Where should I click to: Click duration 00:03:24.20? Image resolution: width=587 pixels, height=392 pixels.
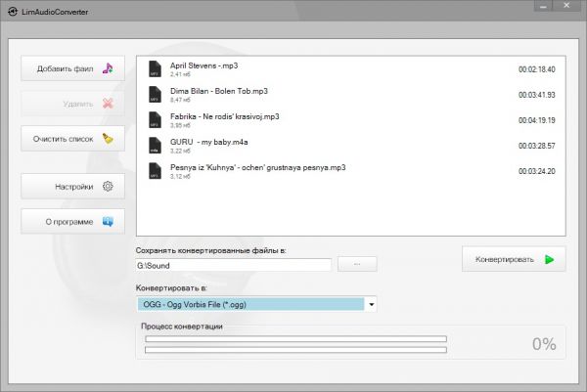pyautogui.click(x=537, y=171)
